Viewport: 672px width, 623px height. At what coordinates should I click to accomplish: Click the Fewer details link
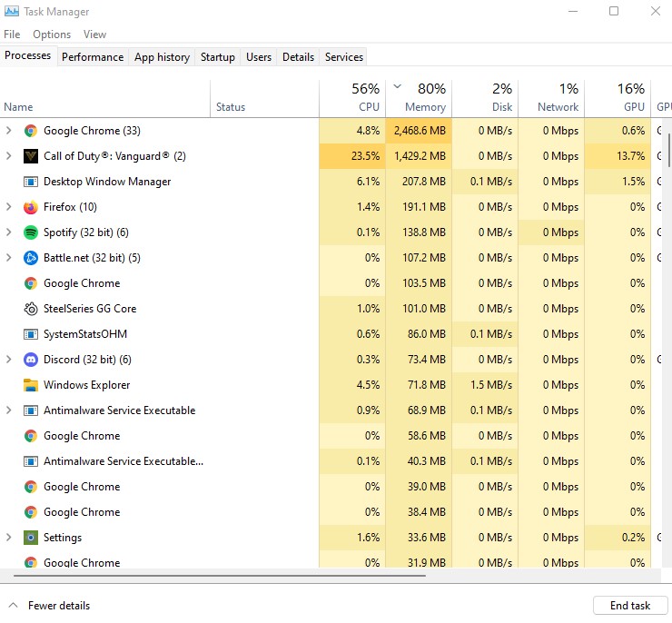click(x=59, y=606)
